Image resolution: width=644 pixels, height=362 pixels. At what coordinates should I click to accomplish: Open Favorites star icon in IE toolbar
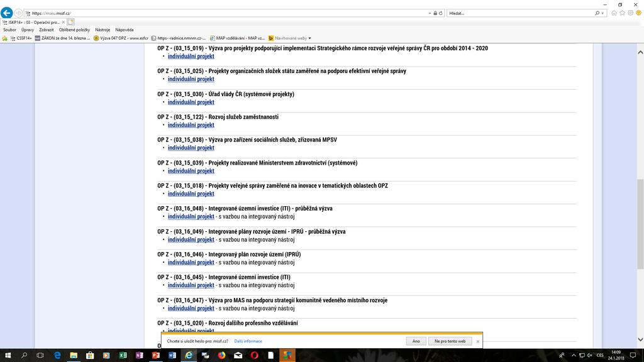(622, 13)
